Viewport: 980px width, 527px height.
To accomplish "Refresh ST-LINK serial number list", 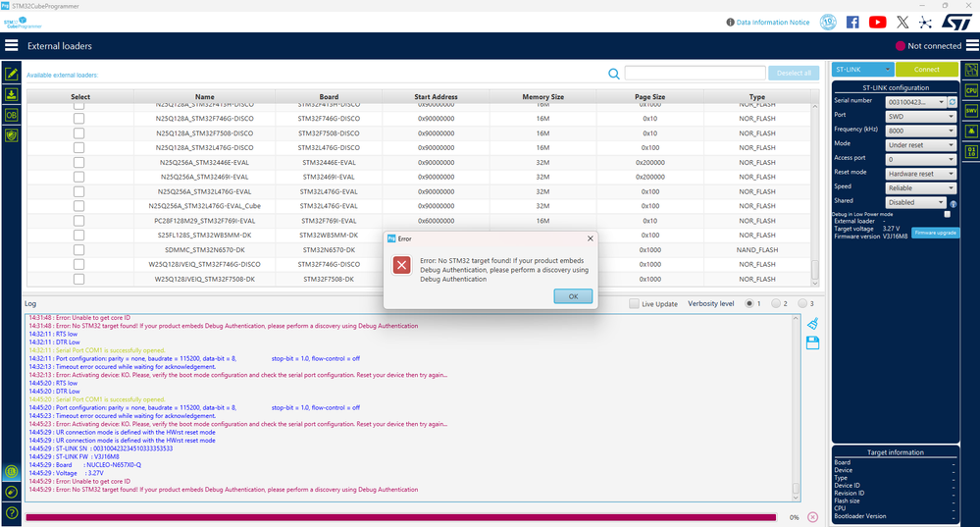I will point(952,102).
